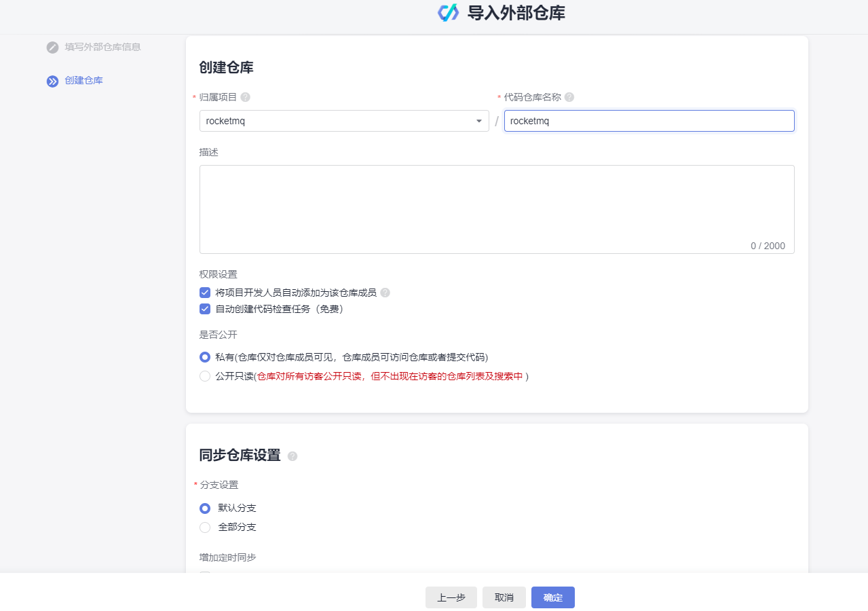868x611 pixels.
Task: Click help icon next to 归属项目
Action: (x=246, y=97)
